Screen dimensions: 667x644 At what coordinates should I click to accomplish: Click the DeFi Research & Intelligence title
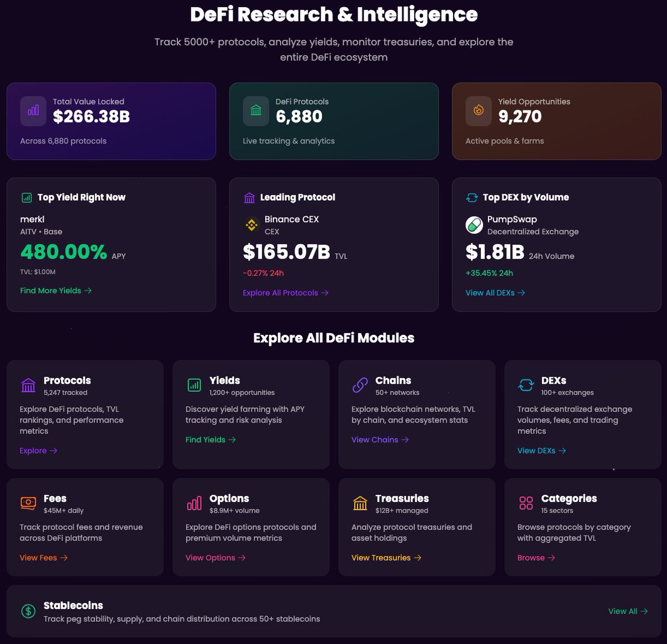click(x=333, y=14)
